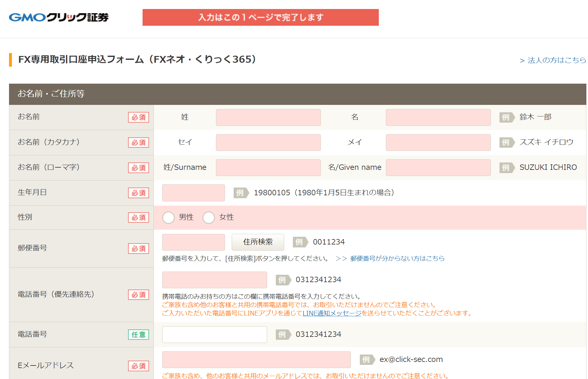Viewport: 588px width, 379px height.
Task: Click the 必須 badge in 生年月日 row
Action: 138,193
